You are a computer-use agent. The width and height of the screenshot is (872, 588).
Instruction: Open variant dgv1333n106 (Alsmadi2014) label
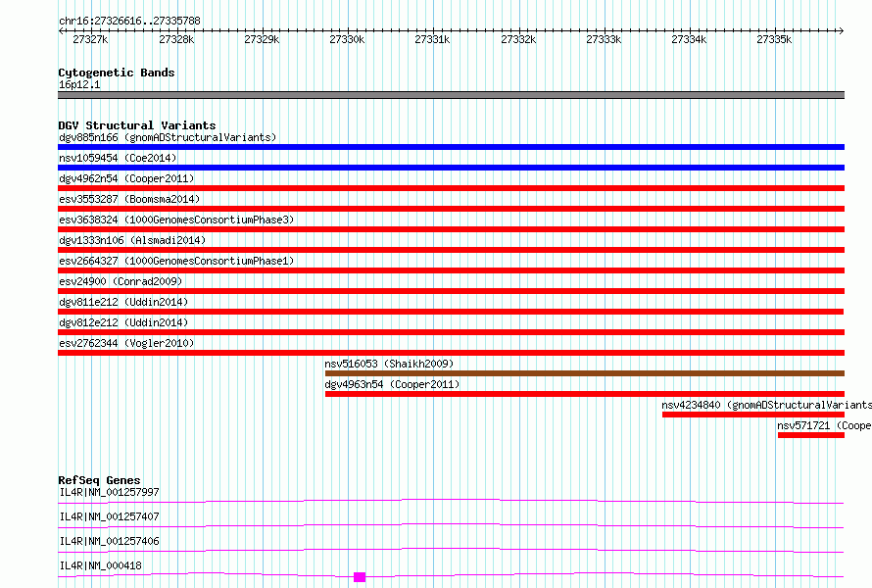(x=132, y=240)
